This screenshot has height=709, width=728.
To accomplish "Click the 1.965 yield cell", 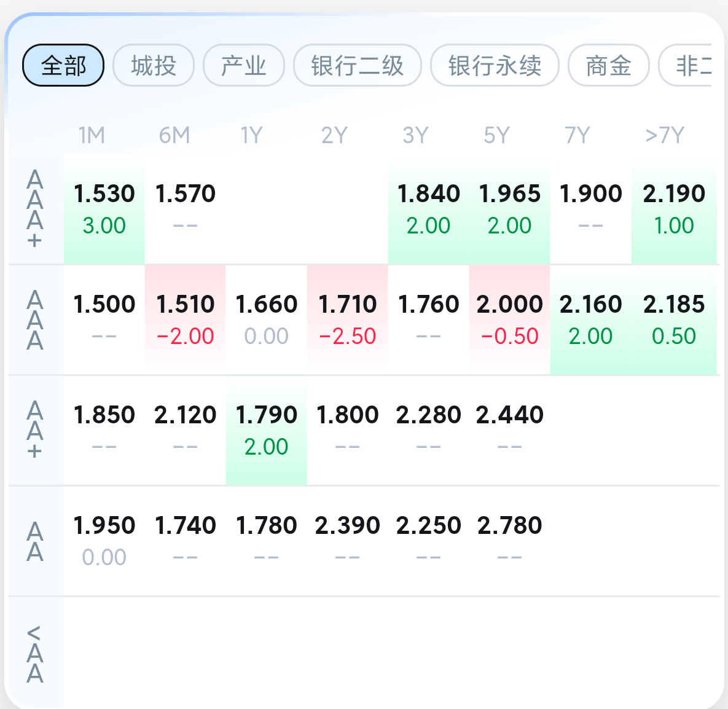I will click(x=509, y=209).
